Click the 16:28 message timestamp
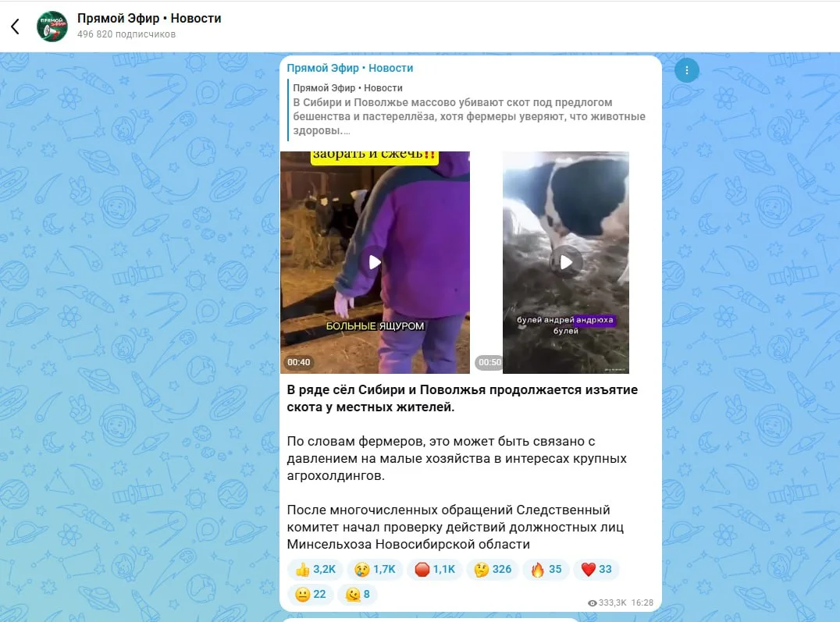This screenshot has width=840, height=622. coord(642,602)
